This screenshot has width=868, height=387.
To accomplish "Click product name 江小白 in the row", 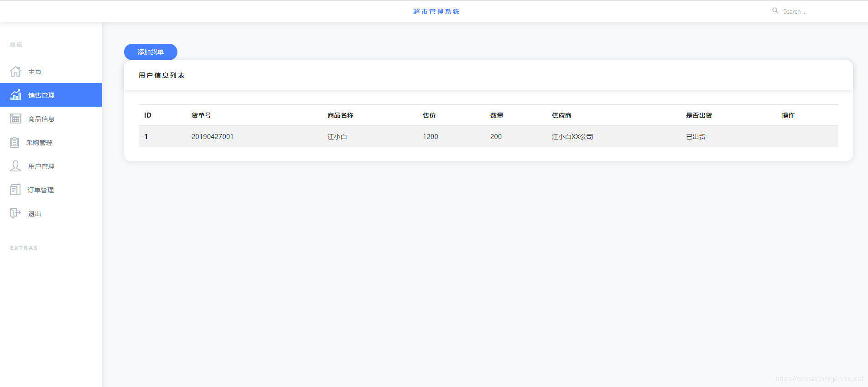I will [x=337, y=137].
